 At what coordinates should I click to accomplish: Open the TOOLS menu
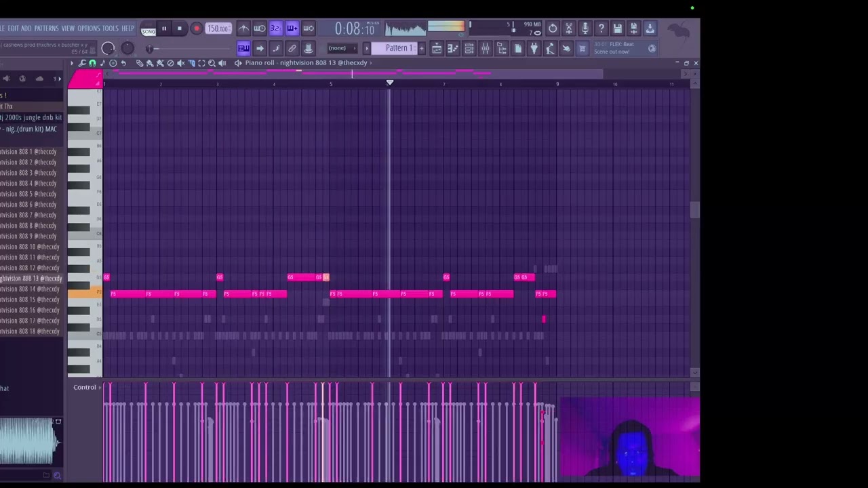tap(111, 28)
